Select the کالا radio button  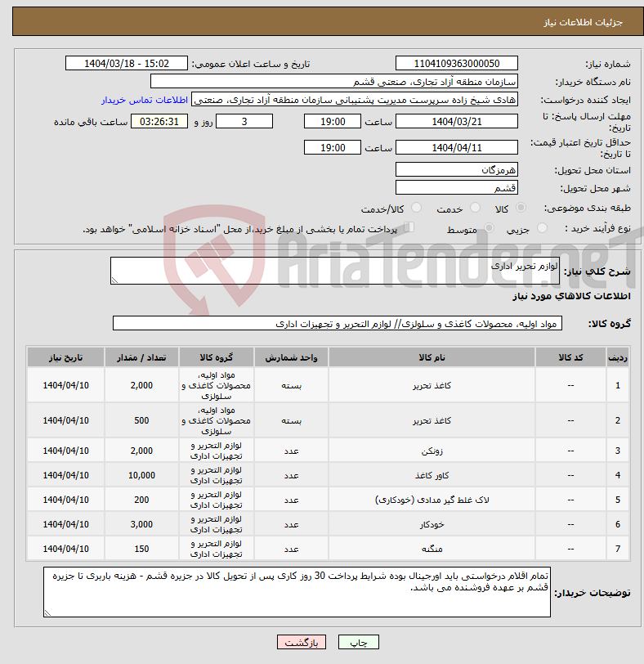[x=521, y=208]
